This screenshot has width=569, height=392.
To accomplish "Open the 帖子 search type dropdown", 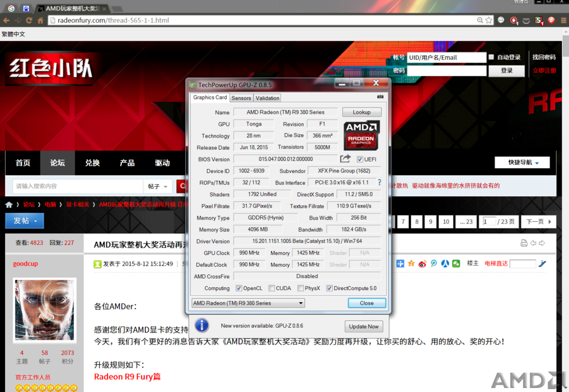I will coord(158,186).
